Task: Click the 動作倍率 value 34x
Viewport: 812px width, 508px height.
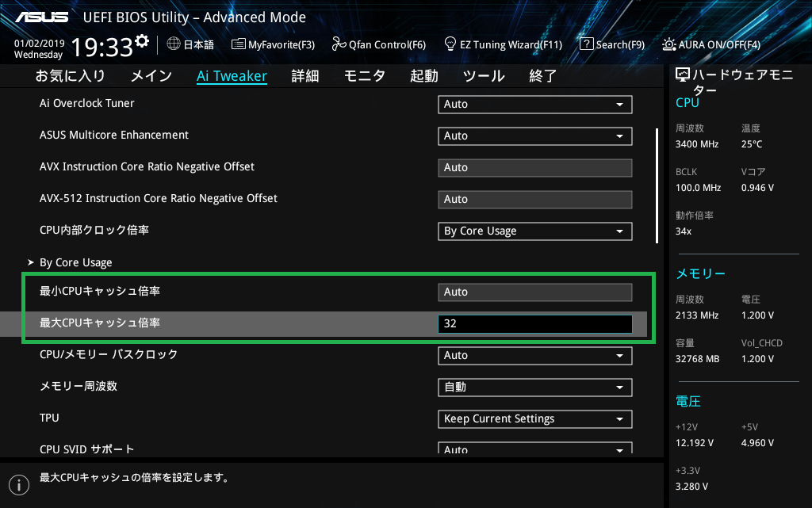Action: 684,231
